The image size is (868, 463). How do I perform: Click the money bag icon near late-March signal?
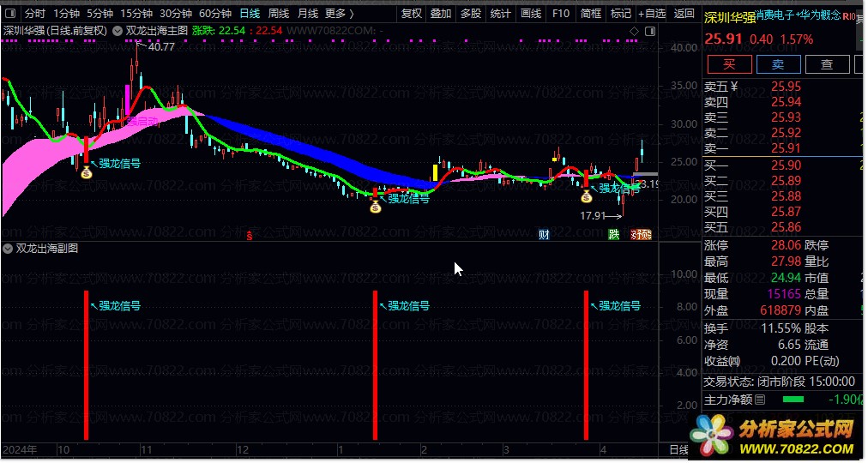tap(586, 196)
